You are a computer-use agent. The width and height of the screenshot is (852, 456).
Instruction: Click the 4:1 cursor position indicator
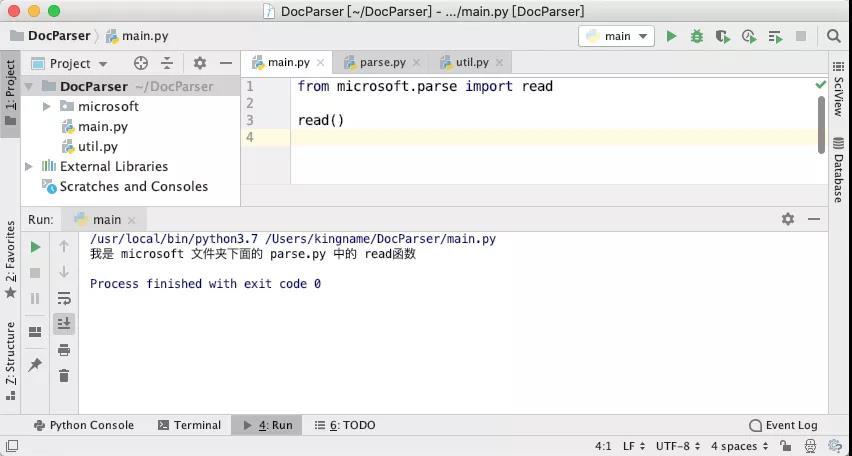[x=603, y=447]
